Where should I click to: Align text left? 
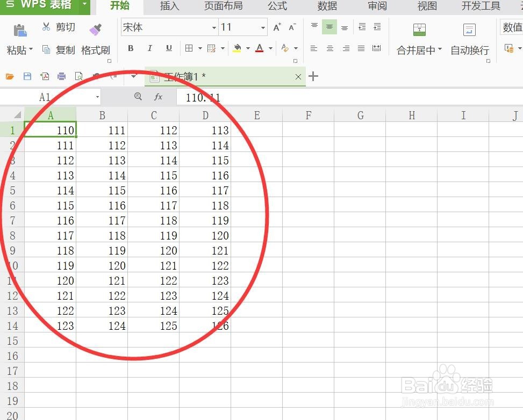pos(314,48)
